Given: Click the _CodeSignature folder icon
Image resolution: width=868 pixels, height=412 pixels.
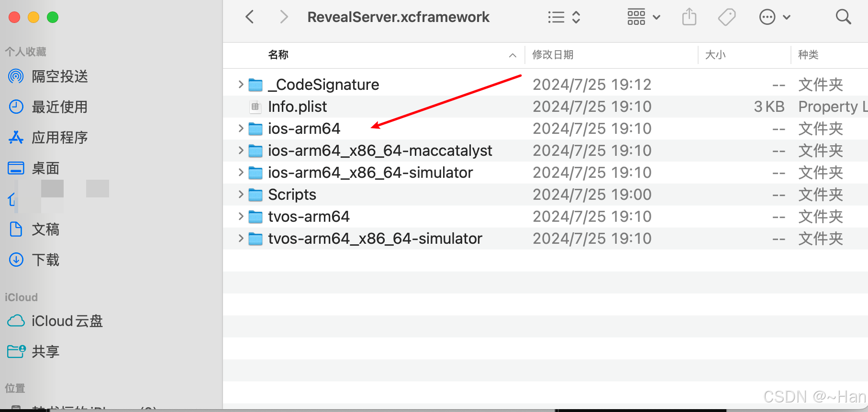Looking at the screenshot, I should coord(256,85).
